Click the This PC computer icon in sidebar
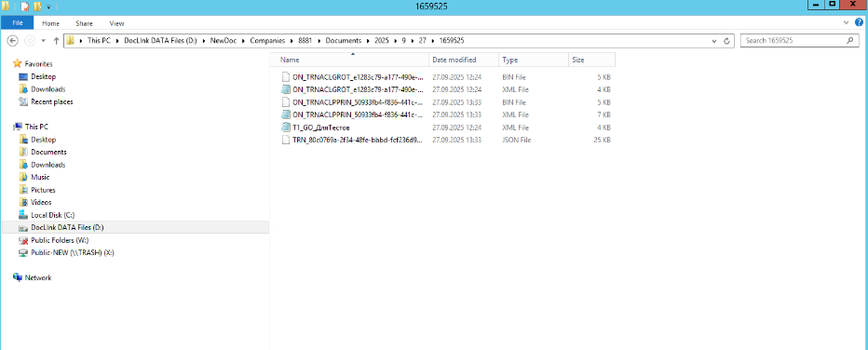 tap(17, 127)
